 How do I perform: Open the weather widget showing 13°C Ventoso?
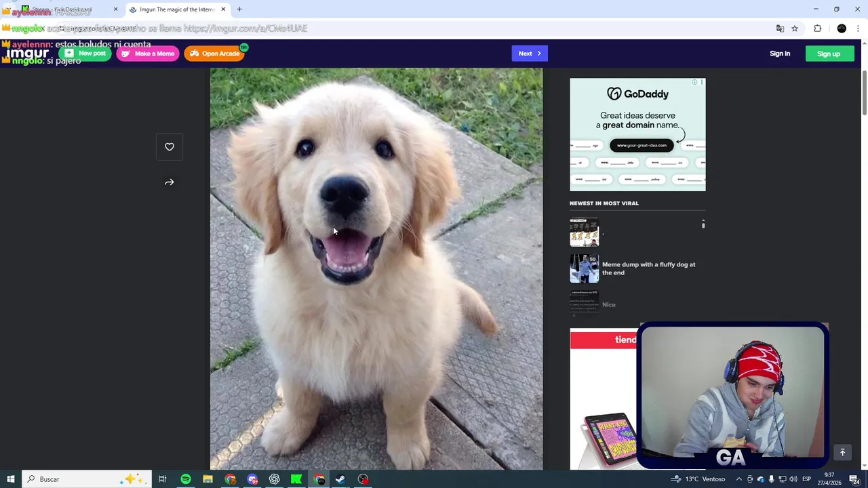(697, 479)
